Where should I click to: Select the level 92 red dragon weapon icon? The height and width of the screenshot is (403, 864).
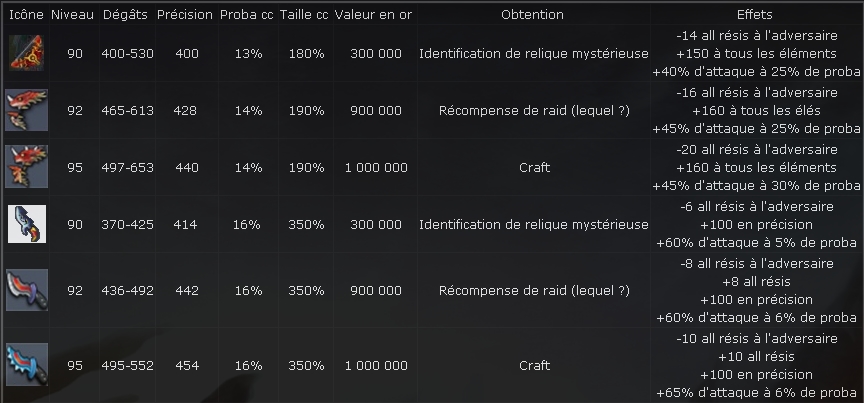point(26,110)
